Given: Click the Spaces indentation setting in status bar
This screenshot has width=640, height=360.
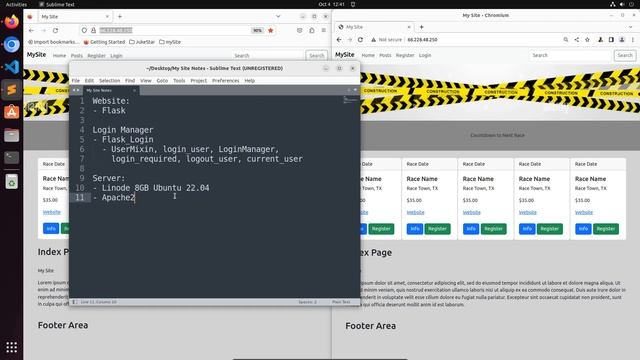Looking at the screenshot, I should tap(307, 302).
